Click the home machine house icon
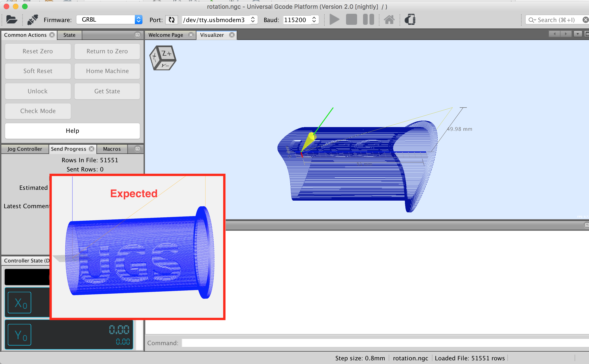The height and width of the screenshot is (364, 589). click(x=389, y=20)
